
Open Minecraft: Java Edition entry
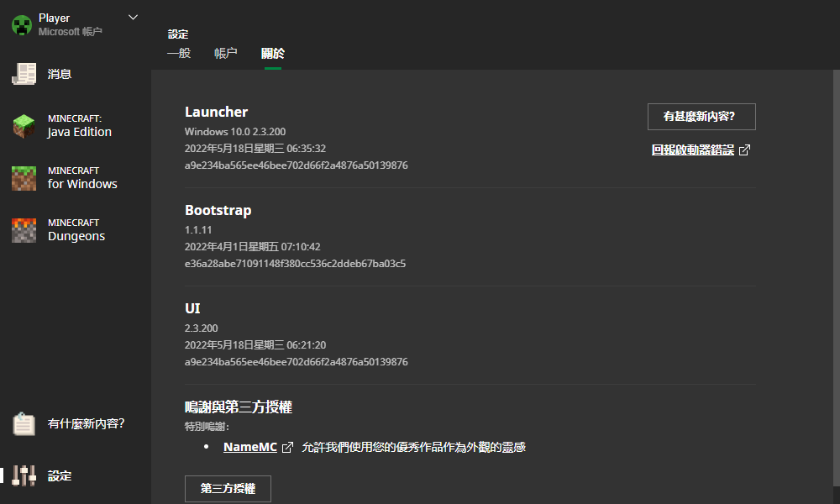click(76, 126)
